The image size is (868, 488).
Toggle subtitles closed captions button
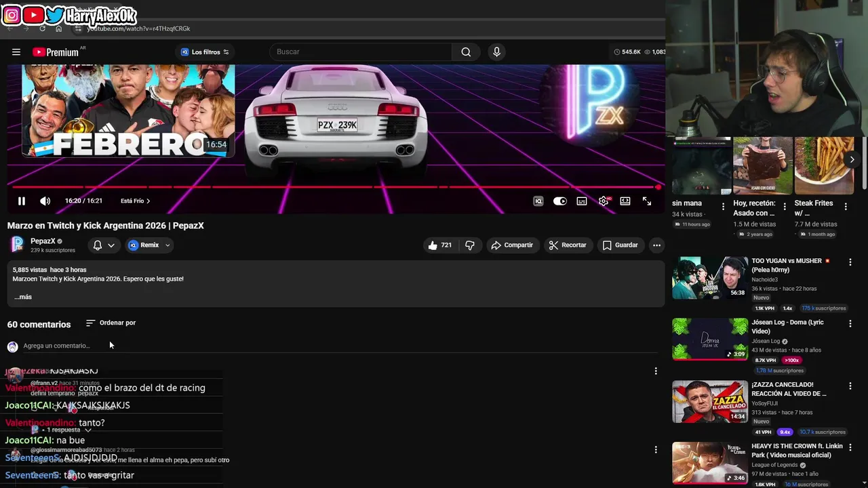pos(582,201)
